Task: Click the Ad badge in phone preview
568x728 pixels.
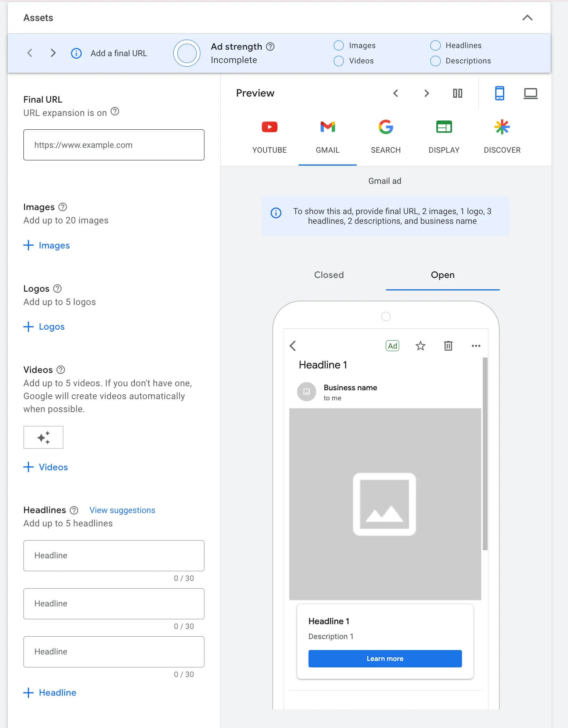Action: point(392,346)
